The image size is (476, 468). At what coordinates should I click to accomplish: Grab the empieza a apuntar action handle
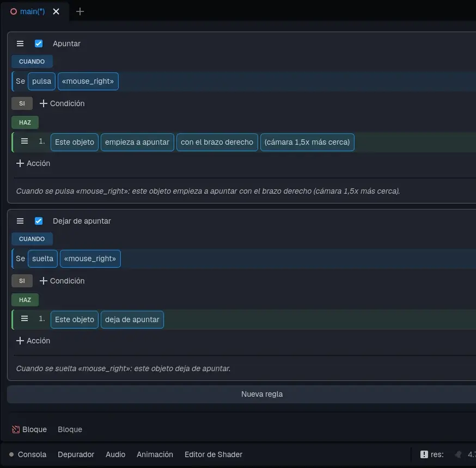(x=25, y=141)
